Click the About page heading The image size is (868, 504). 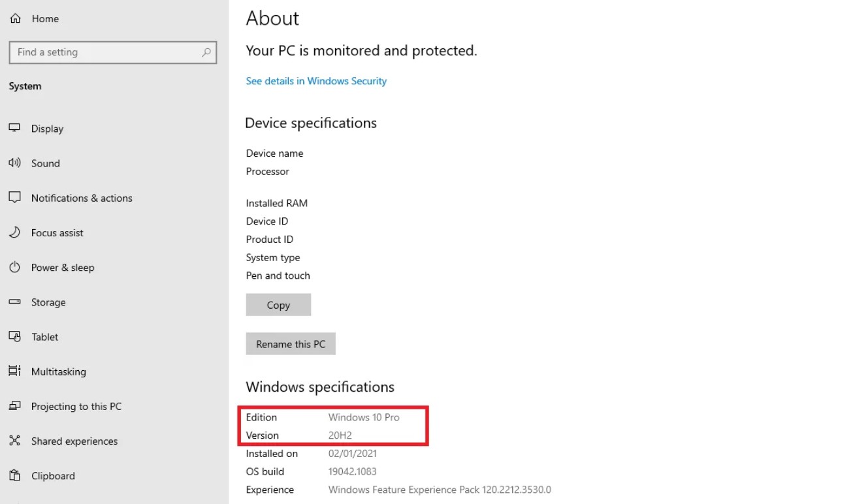pos(272,18)
